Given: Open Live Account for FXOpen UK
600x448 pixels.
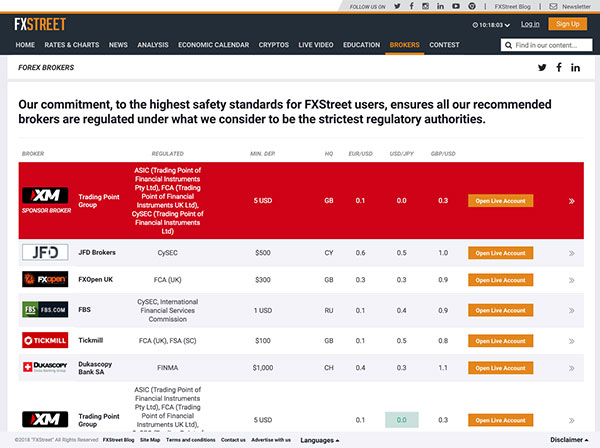Looking at the screenshot, I should point(501,280).
